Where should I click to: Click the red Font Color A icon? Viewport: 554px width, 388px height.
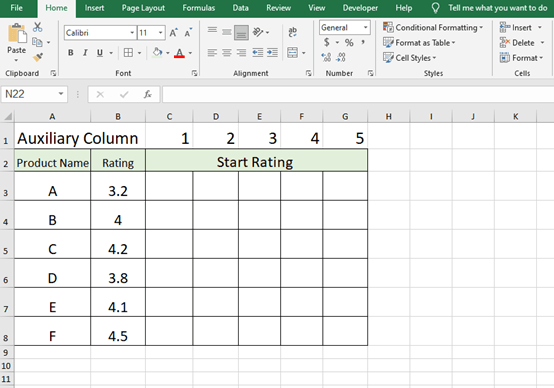179,53
